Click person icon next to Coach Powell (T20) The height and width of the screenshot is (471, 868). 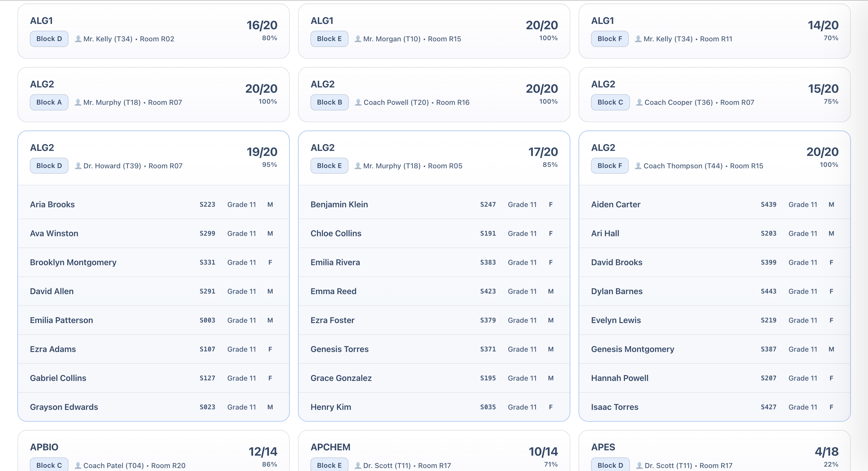pos(358,102)
